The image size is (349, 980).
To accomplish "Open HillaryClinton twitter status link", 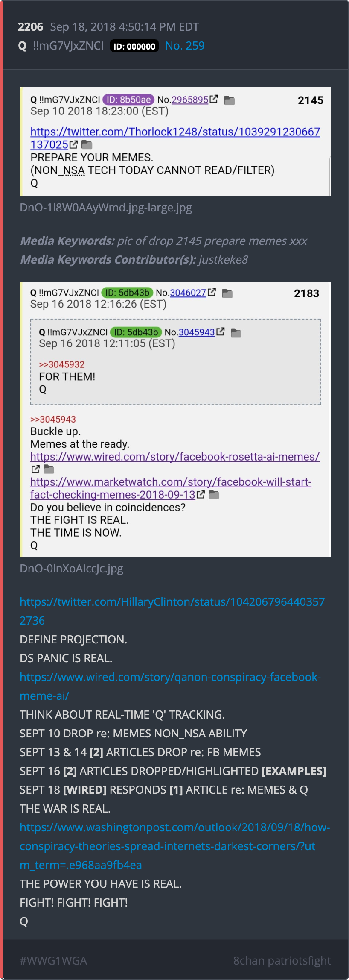I will pos(172,611).
